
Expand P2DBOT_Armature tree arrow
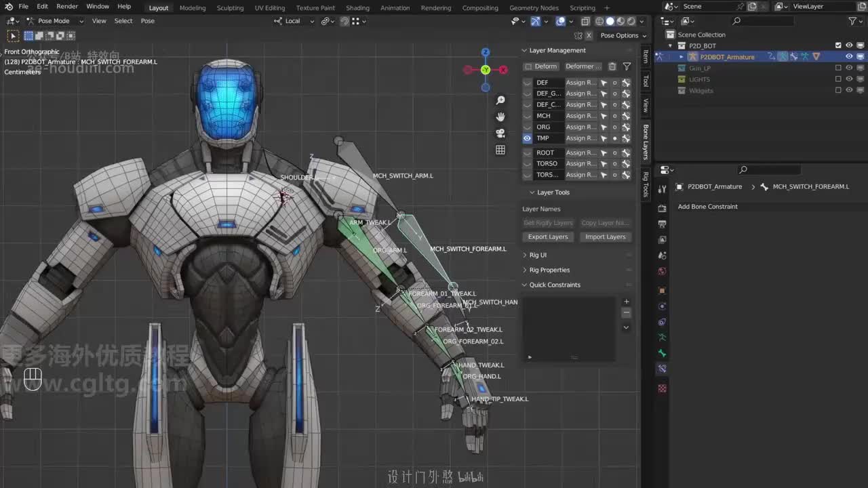(682, 57)
